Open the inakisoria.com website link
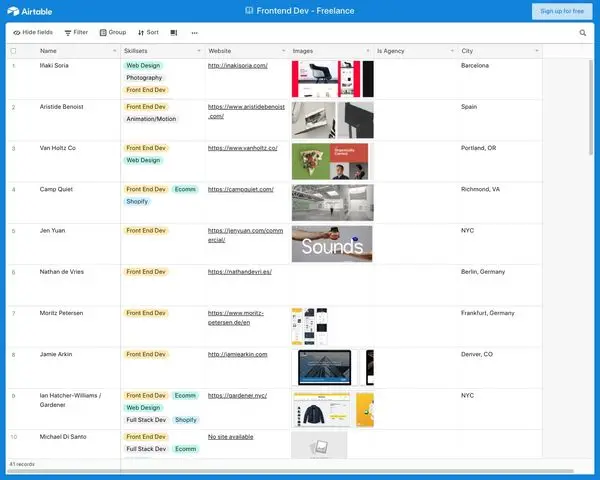Image resolution: width=600 pixels, height=480 pixels. point(238,65)
